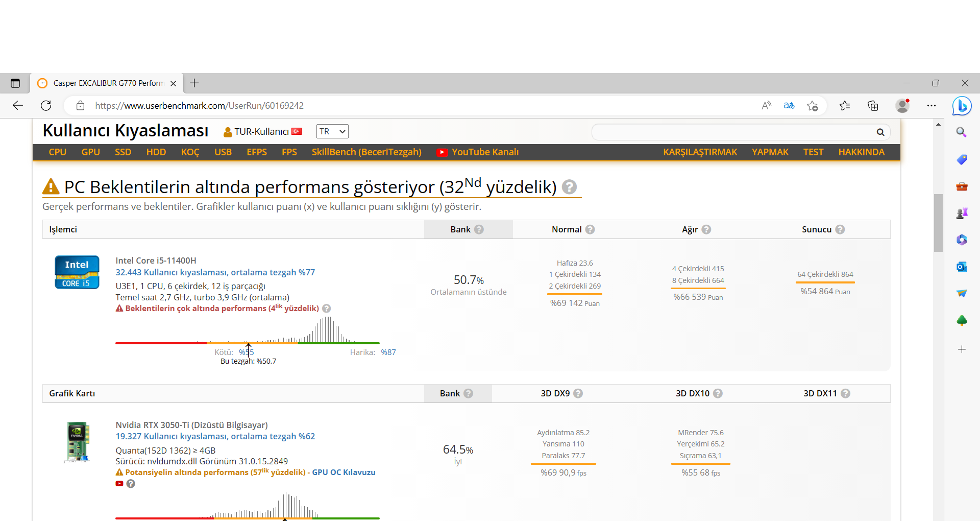Reload the page with refresh icon
The width and height of the screenshot is (980, 521).
pos(46,106)
